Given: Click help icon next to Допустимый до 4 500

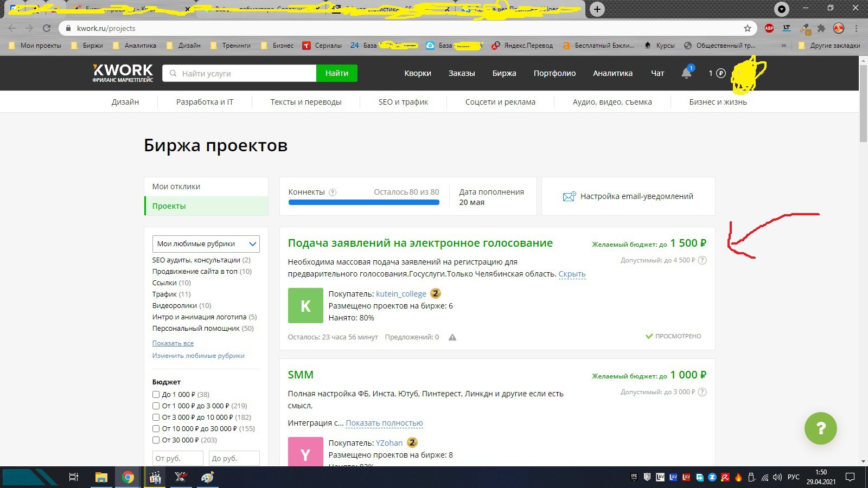Looking at the screenshot, I should [702, 260].
